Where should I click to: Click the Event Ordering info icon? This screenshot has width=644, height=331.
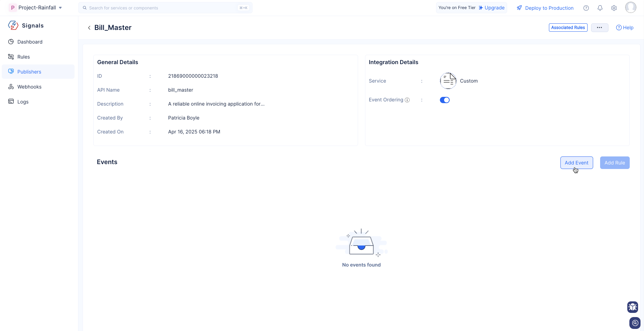tap(407, 100)
